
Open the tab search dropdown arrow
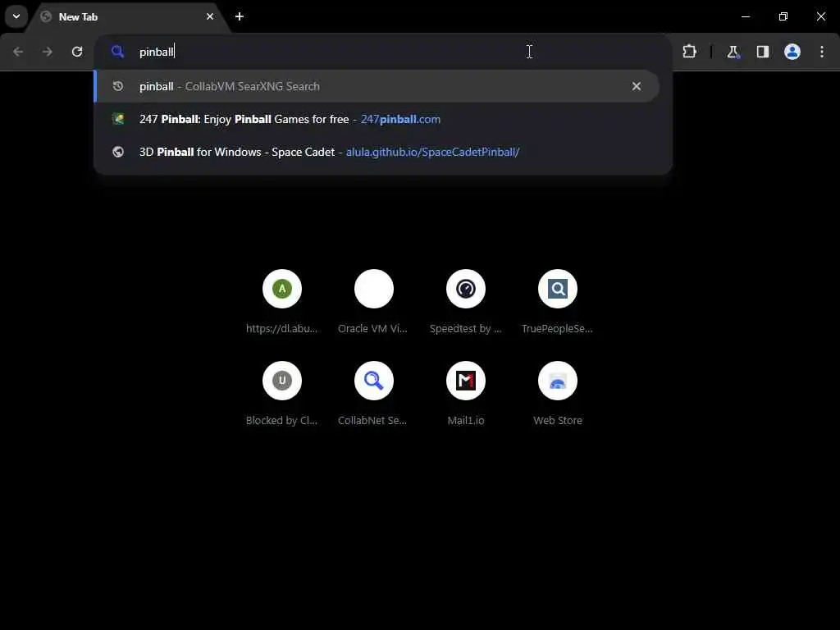pyautogui.click(x=16, y=16)
